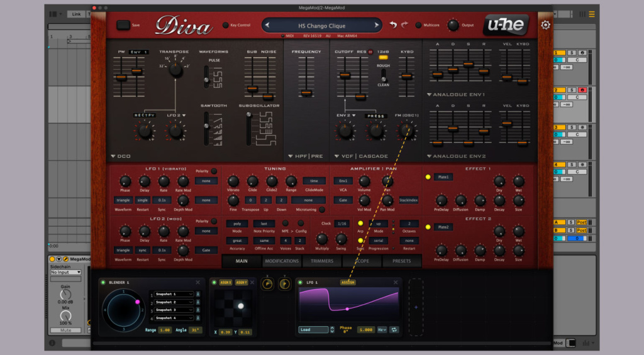
Task: Arm recording on Ableton track 2
Action: tap(582, 90)
